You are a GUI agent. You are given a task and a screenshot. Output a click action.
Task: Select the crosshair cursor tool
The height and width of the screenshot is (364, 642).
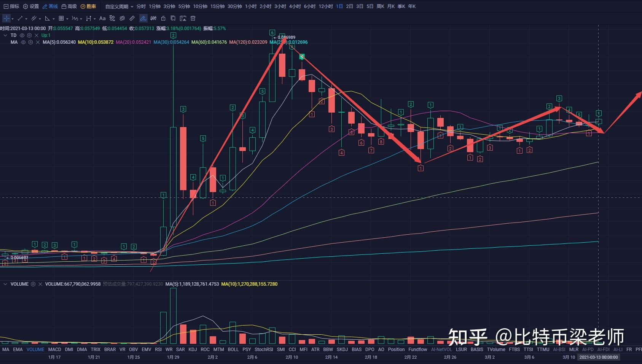(6, 18)
